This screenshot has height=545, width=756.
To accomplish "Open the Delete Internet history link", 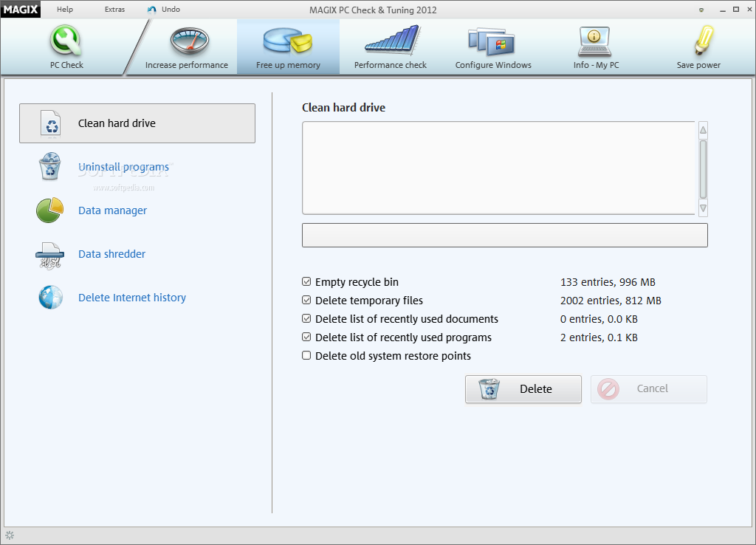I will coord(132,298).
